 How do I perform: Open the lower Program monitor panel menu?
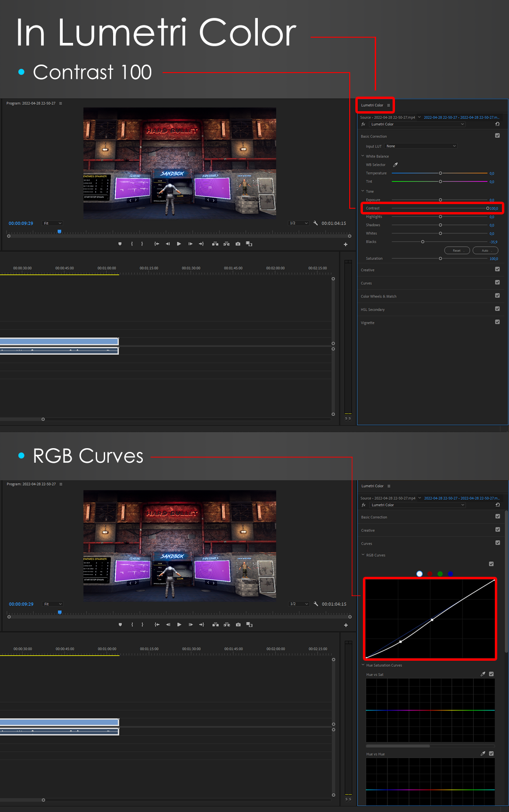tap(61, 484)
